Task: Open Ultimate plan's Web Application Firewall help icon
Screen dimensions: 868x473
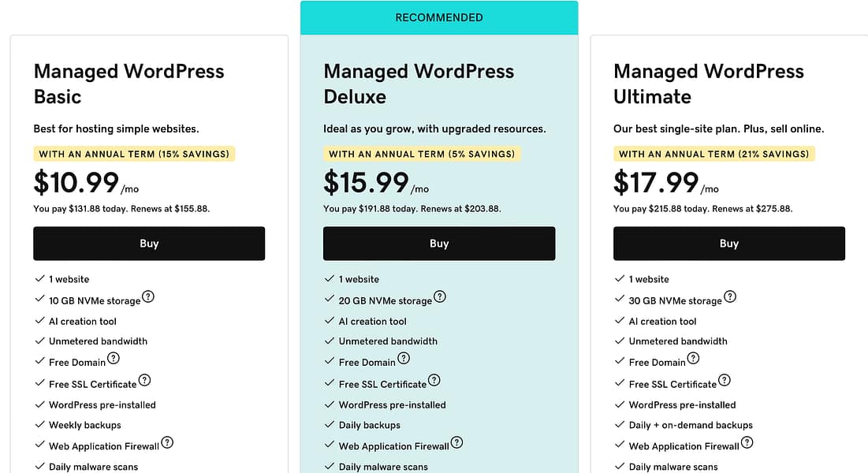Action: click(747, 441)
